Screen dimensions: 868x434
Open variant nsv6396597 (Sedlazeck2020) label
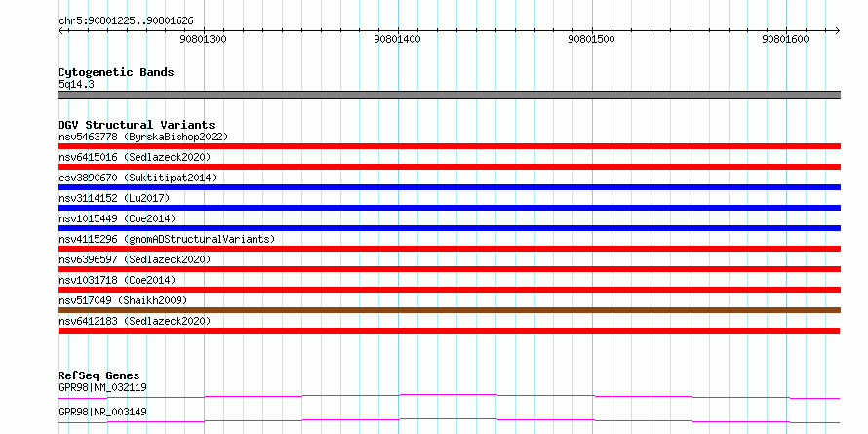click(x=135, y=259)
